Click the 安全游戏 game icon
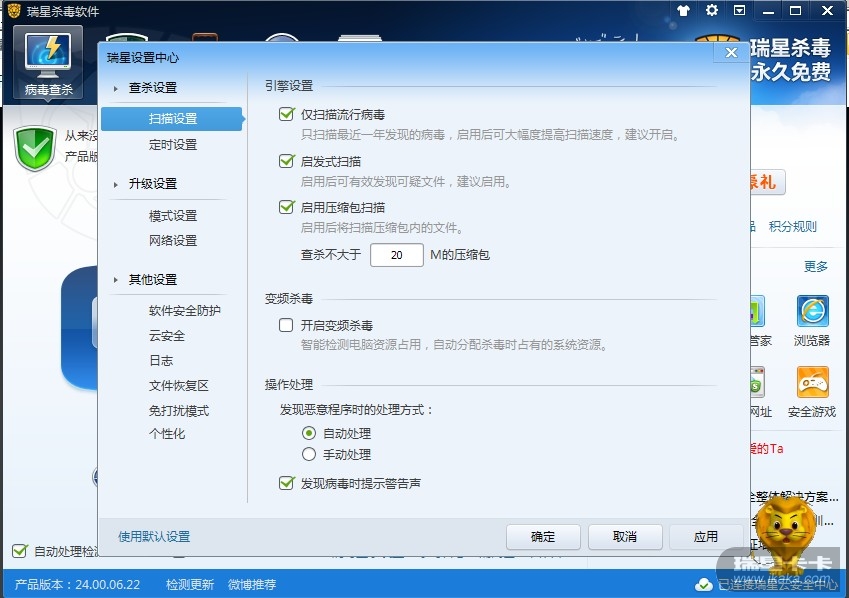The image size is (849, 598). [812, 392]
